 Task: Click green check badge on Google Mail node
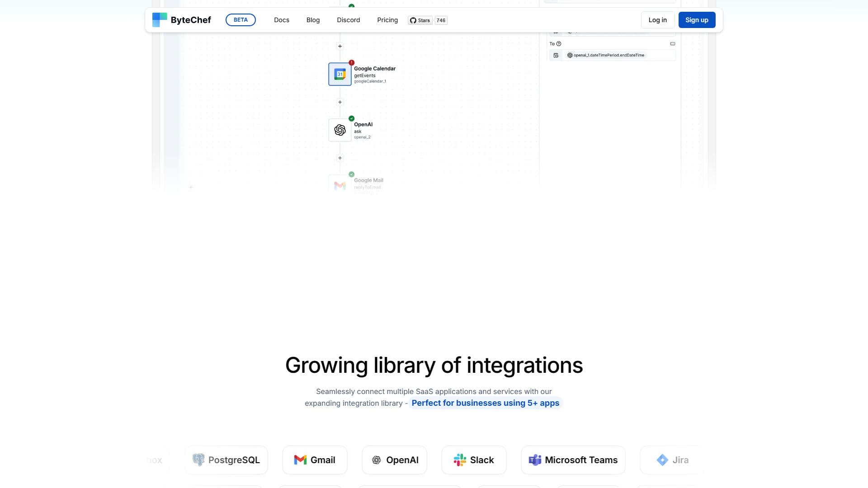pos(351,174)
